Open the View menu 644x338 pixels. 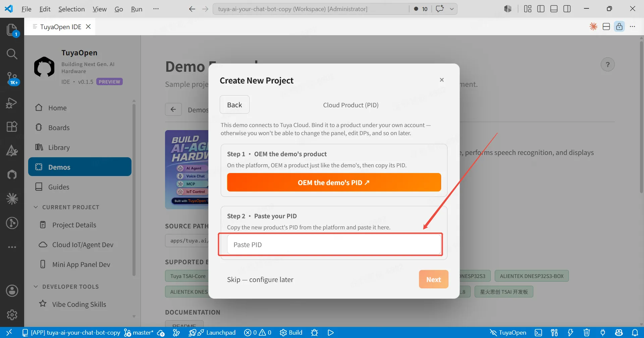click(x=100, y=9)
